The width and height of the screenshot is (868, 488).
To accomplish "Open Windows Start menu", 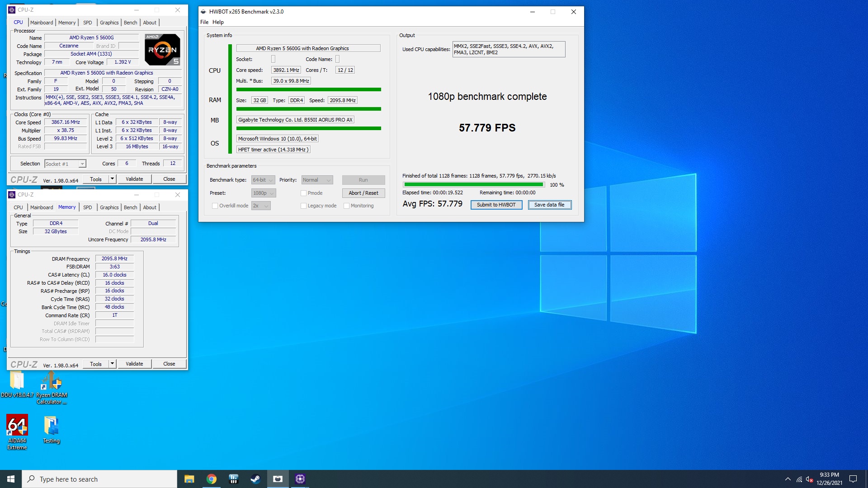I will tap(11, 479).
